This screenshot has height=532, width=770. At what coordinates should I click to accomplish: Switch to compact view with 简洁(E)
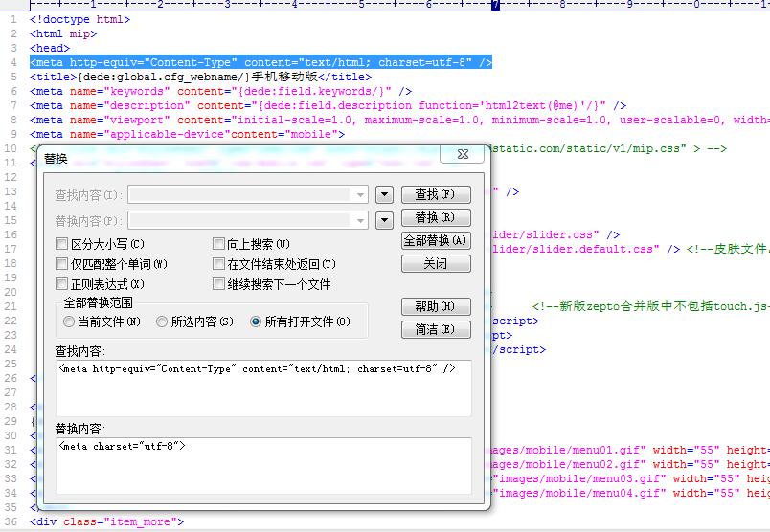tap(435, 329)
